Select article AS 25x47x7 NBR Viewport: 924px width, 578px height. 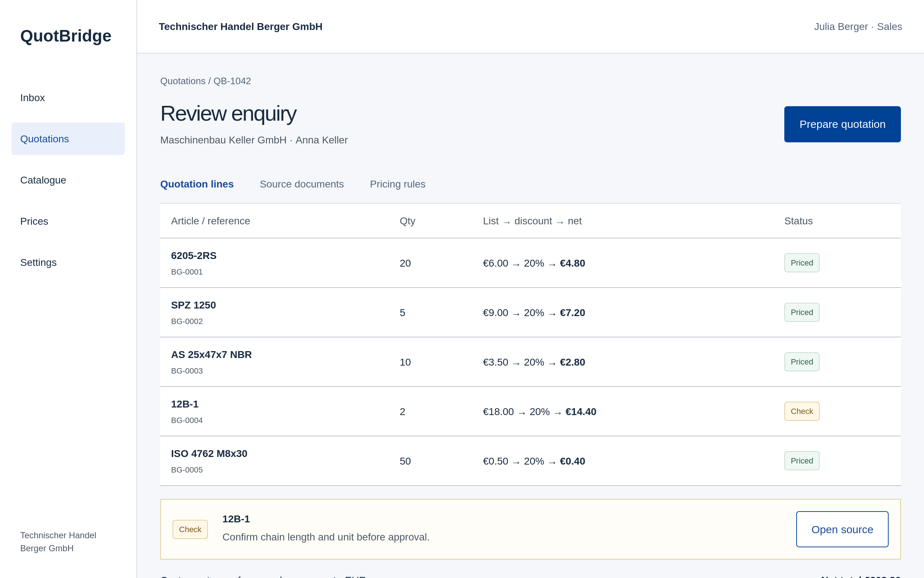coord(211,355)
